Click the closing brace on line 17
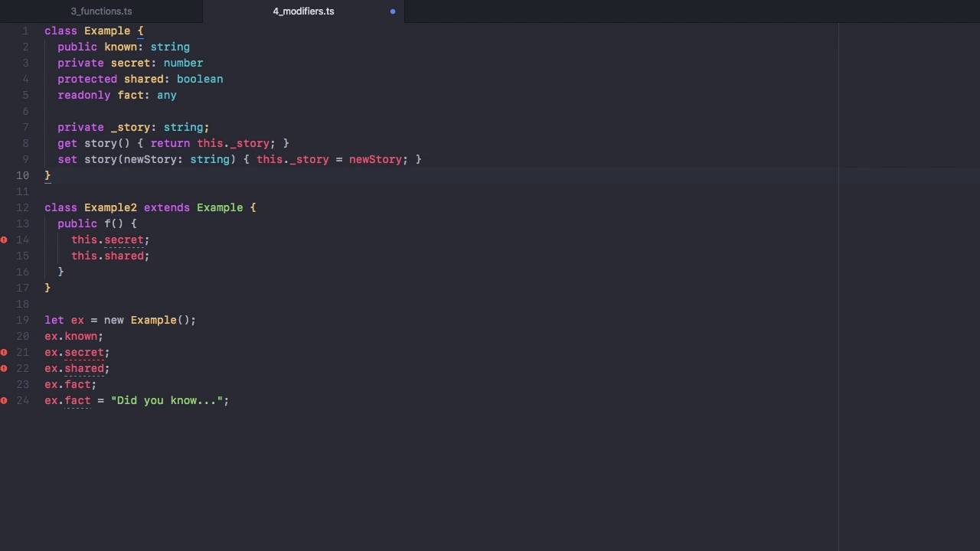Image resolution: width=980 pixels, height=551 pixels. click(x=47, y=288)
